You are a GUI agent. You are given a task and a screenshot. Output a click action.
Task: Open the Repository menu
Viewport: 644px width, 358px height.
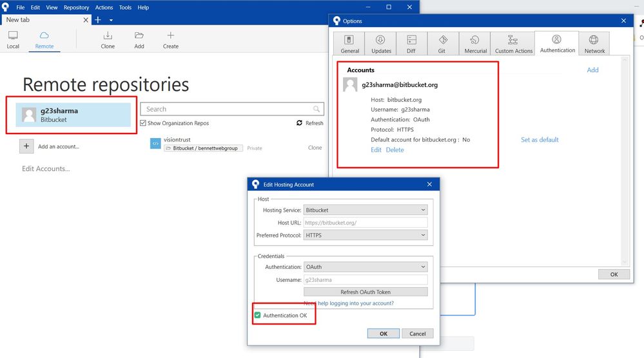(x=77, y=7)
